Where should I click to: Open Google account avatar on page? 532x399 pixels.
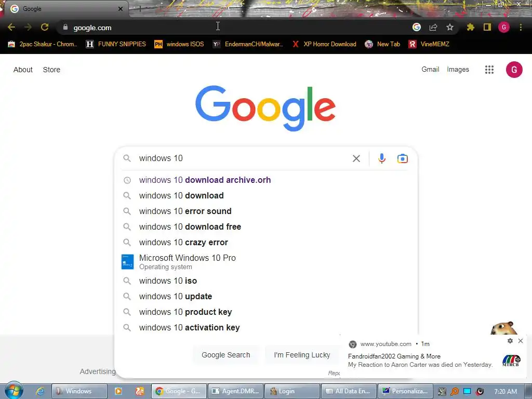pos(514,70)
